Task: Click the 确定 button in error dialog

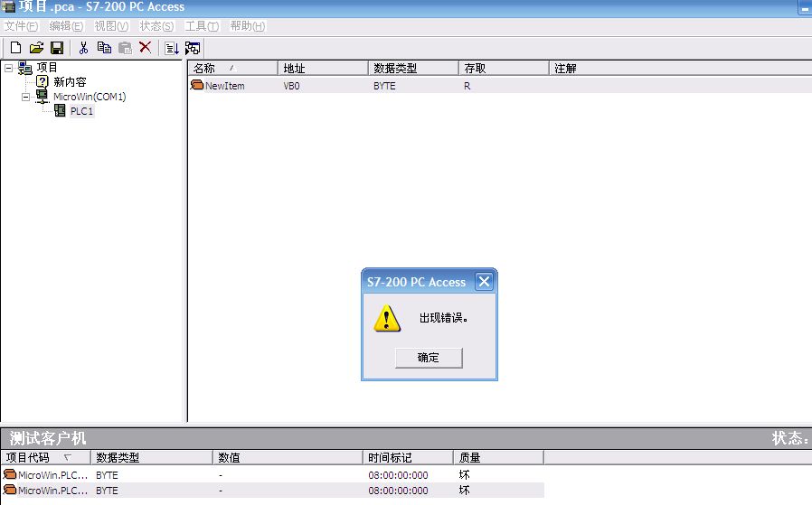Action: coord(429,358)
